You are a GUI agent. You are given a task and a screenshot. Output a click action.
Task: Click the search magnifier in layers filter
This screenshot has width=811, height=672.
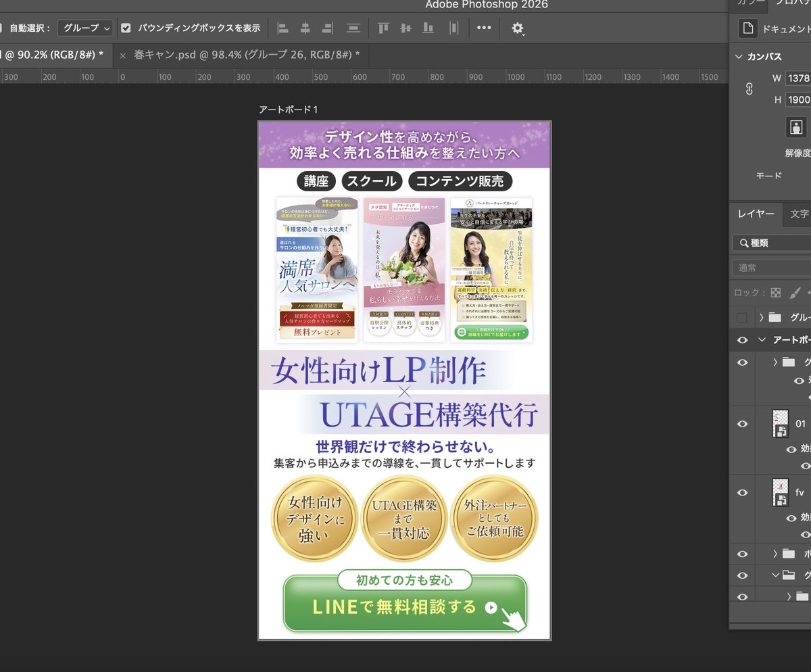pos(744,243)
